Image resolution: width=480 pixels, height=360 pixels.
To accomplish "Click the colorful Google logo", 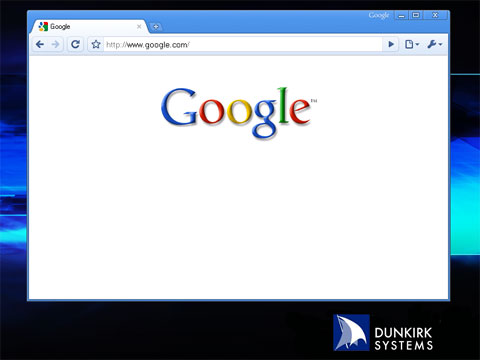I will [x=238, y=113].
